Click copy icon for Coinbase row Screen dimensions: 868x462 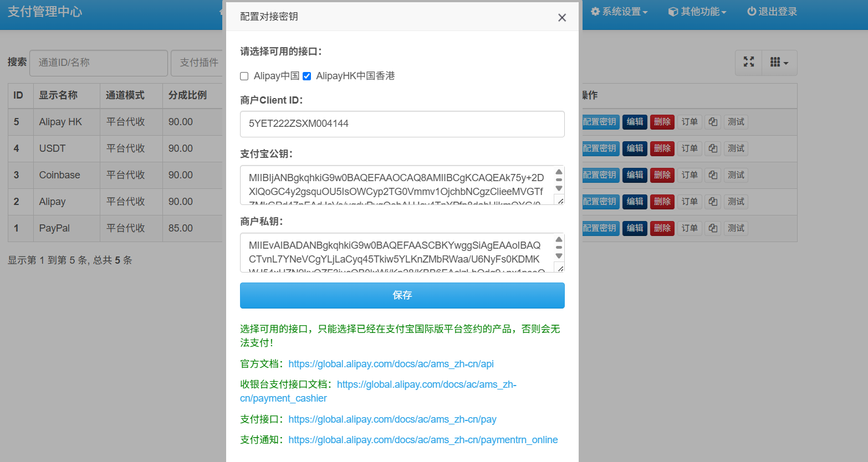tap(713, 175)
